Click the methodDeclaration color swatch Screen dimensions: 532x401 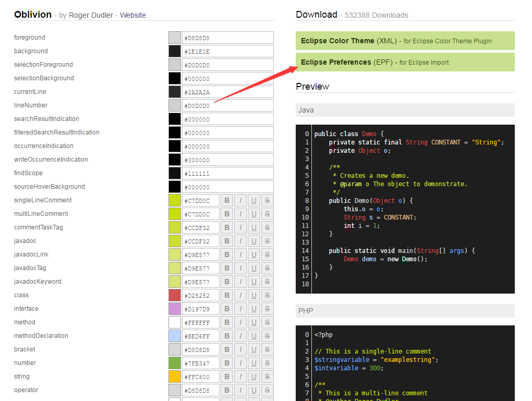click(x=174, y=336)
